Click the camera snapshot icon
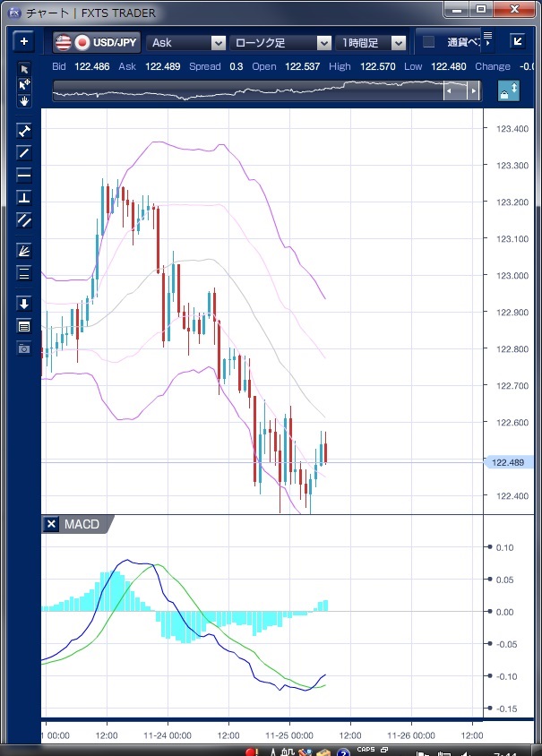Image resolution: width=542 pixels, height=756 pixels. pos(24,348)
